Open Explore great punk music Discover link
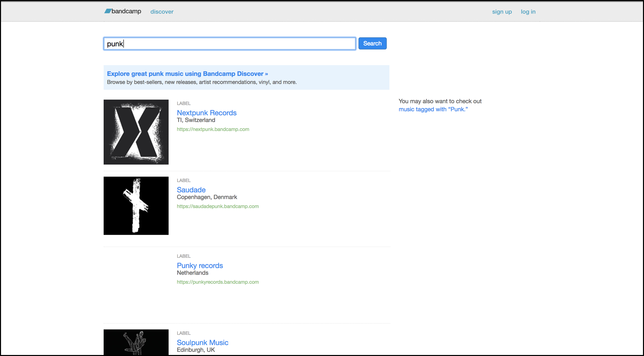Screen dimensions: 644x356 [x=187, y=74]
